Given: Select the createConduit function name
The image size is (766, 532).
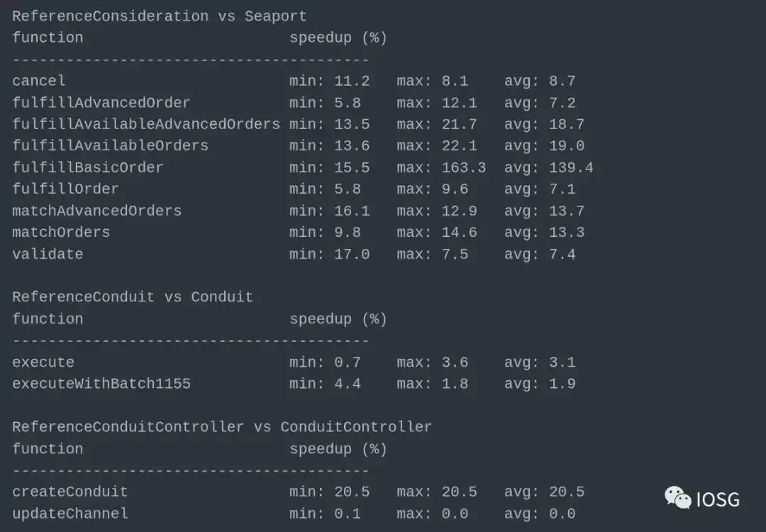Looking at the screenshot, I should coord(70,492).
